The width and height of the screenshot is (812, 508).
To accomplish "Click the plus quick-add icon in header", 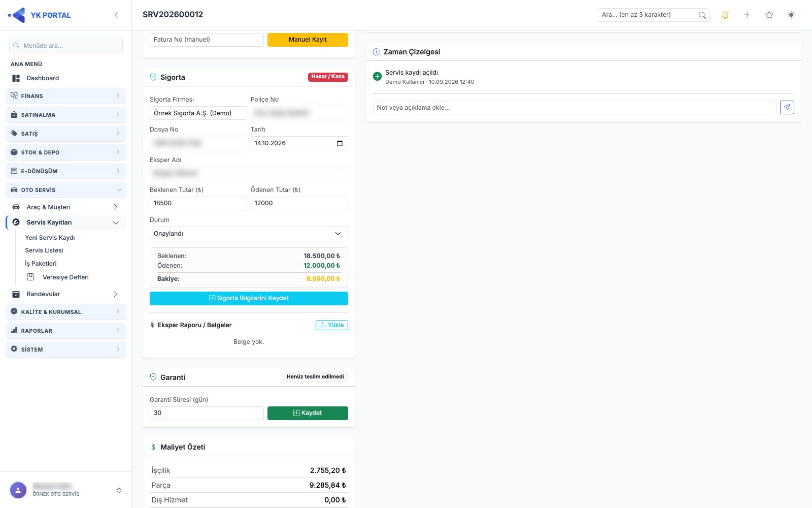I will click(747, 15).
